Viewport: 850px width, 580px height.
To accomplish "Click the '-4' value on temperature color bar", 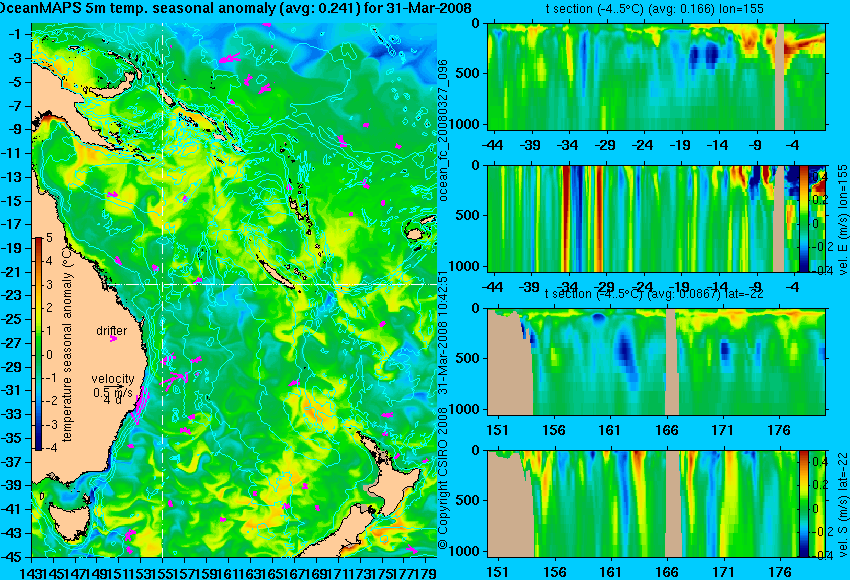I will pyautogui.click(x=48, y=448).
